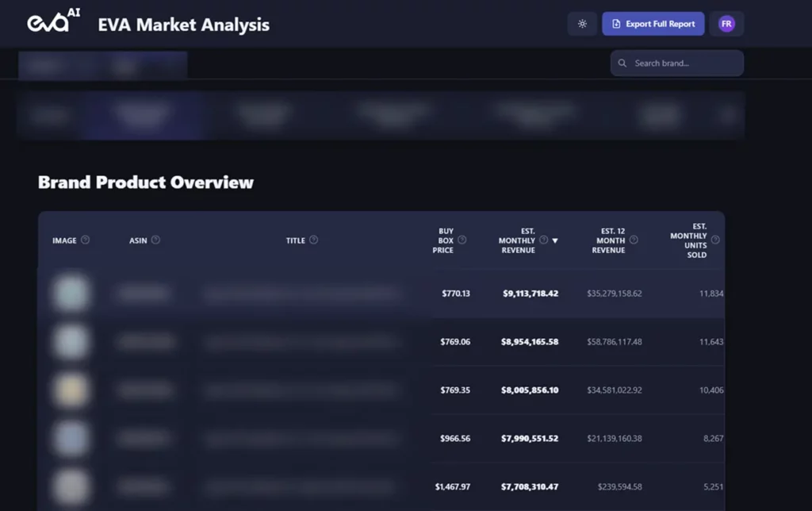Image resolution: width=812 pixels, height=511 pixels.
Task: Focus the Search brand input field
Action: [x=682, y=63]
